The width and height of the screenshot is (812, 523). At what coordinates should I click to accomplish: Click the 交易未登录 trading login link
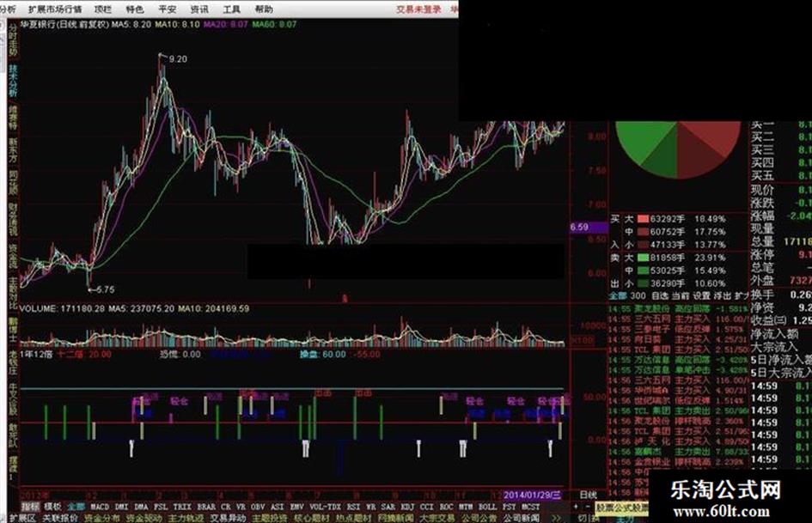click(x=419, y=9)
